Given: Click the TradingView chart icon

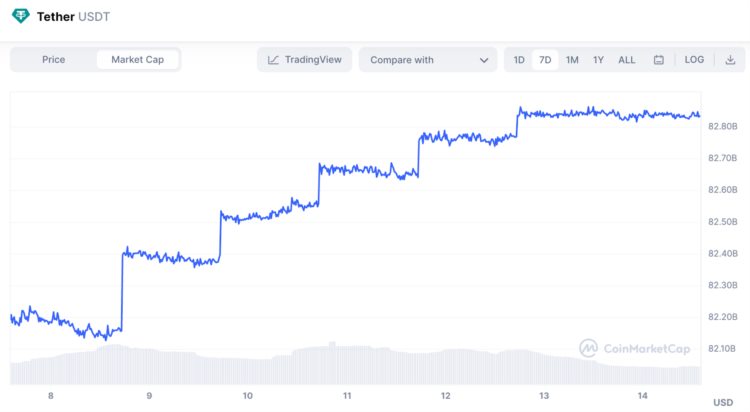Looking at the screenshot, I should (x=274, y=60).
